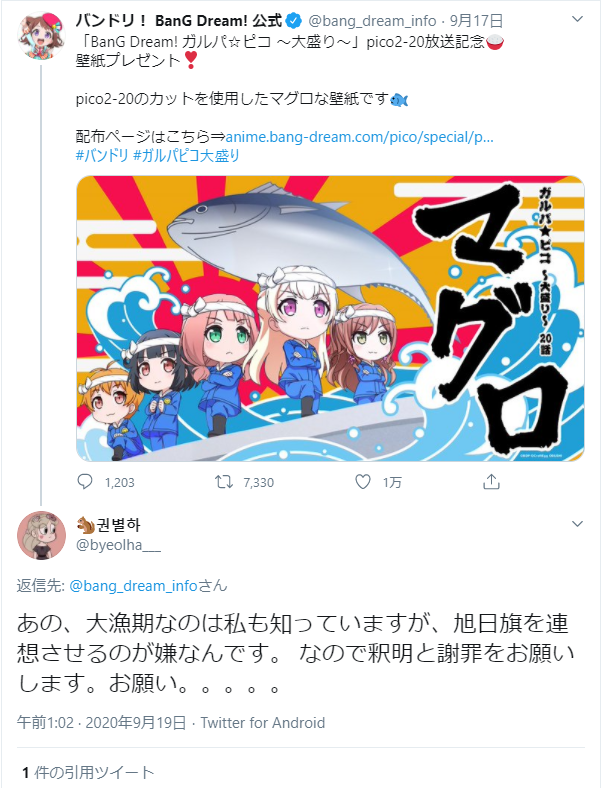Retweet the BanG Dream post
This screenshot has height=788, width=602.
pyautogui.click(x=224, y=482)
